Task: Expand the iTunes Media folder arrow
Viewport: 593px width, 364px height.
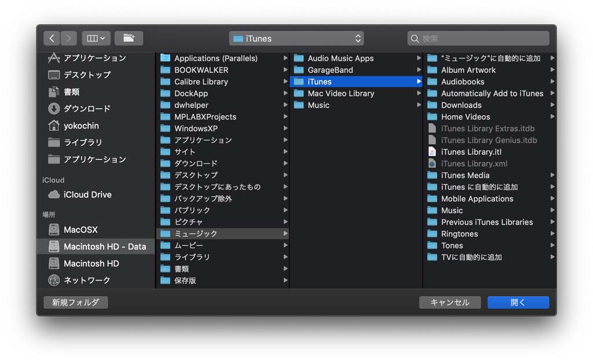Action: coord(552,175)
